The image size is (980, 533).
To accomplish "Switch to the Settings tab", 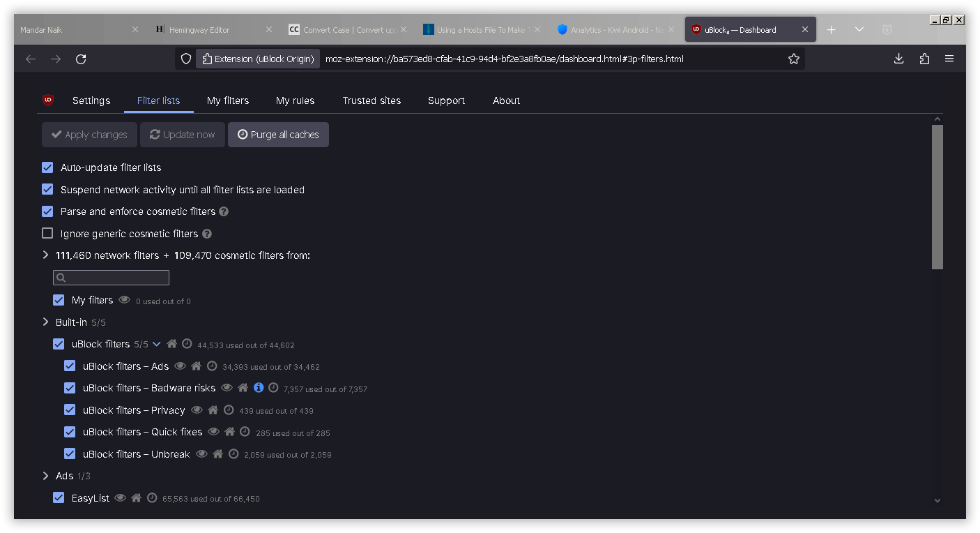I will (91, 100).
